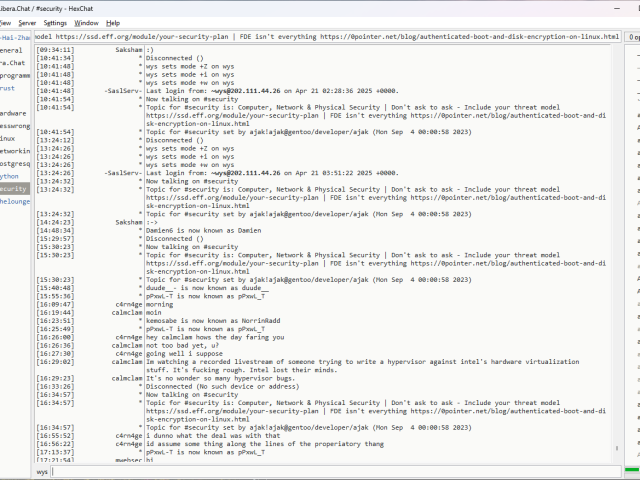This screenshot has height=480, width=640.
Task: Select the postgresql channel
Action: (x=14, y=163)
